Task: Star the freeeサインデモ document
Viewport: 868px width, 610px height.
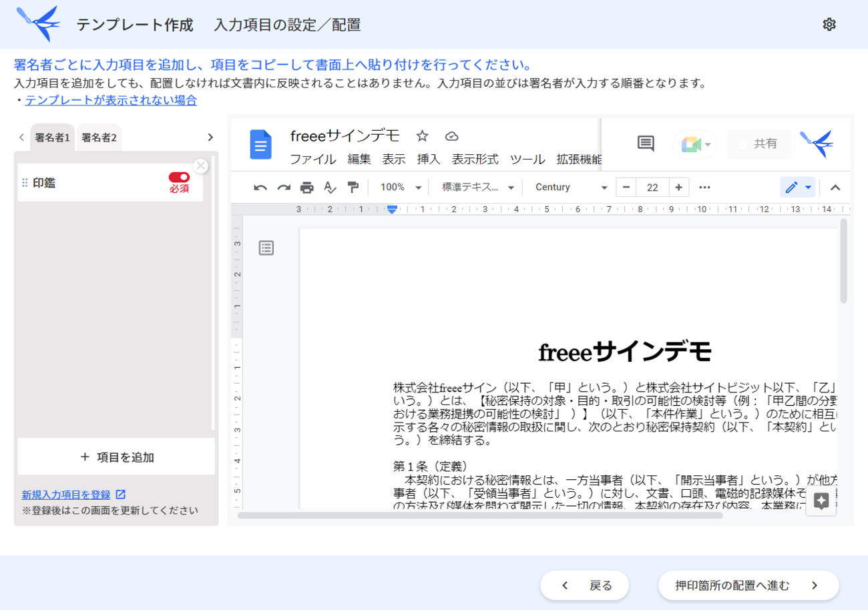Action: (422, 136)
